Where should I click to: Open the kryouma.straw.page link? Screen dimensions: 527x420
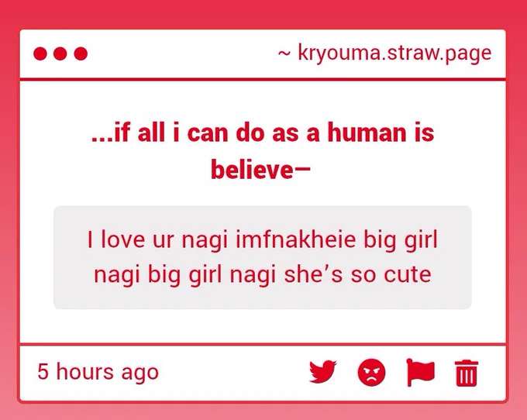[x=394, y=53]
